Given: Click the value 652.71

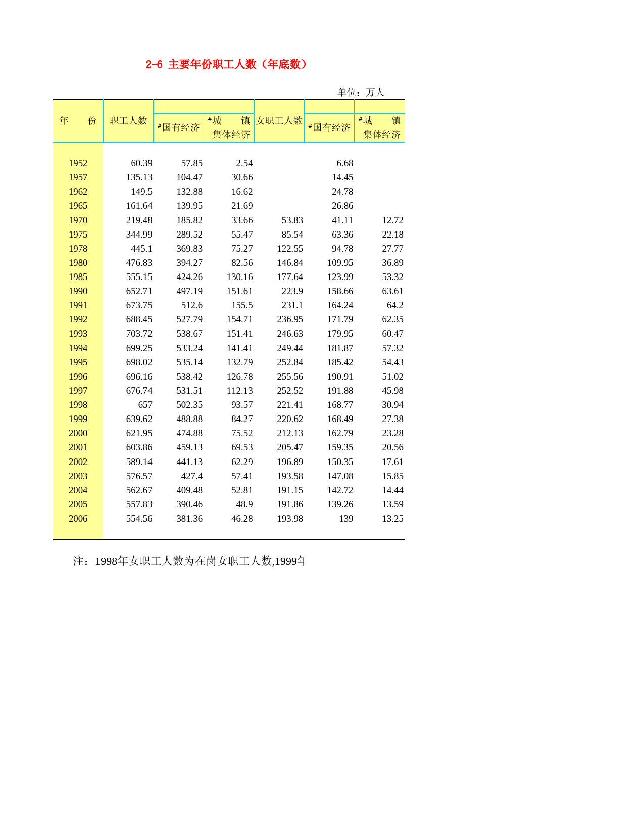Looking at the screenshot, I should [x=139, y=291].
